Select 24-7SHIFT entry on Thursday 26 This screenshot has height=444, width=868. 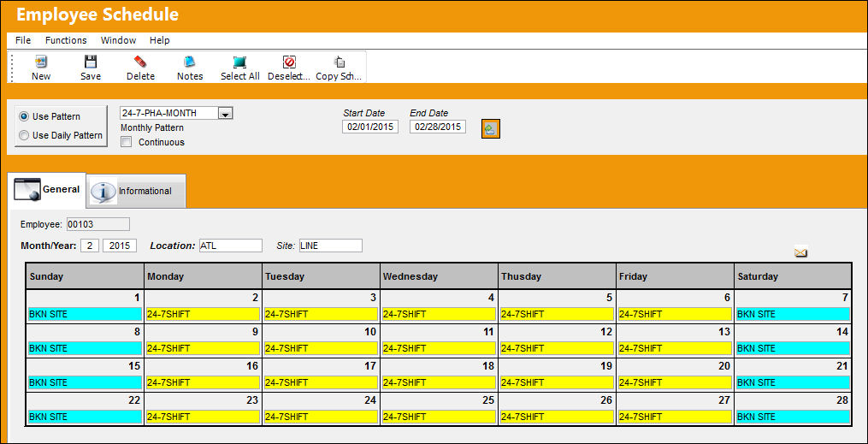pos(557,417)
